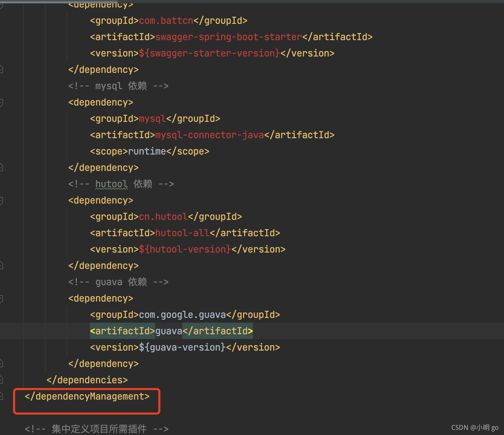Click the mysql groupId line

click(x=155, y=119)
